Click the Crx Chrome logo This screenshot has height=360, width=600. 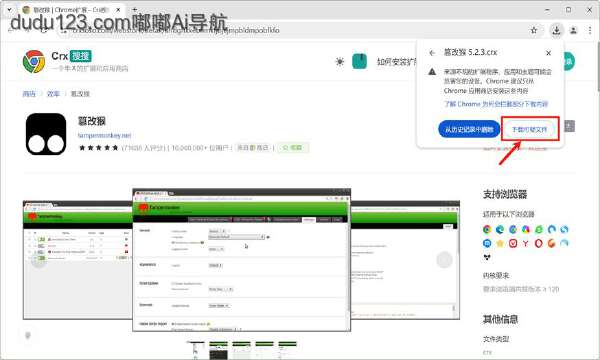pos(34,62)
